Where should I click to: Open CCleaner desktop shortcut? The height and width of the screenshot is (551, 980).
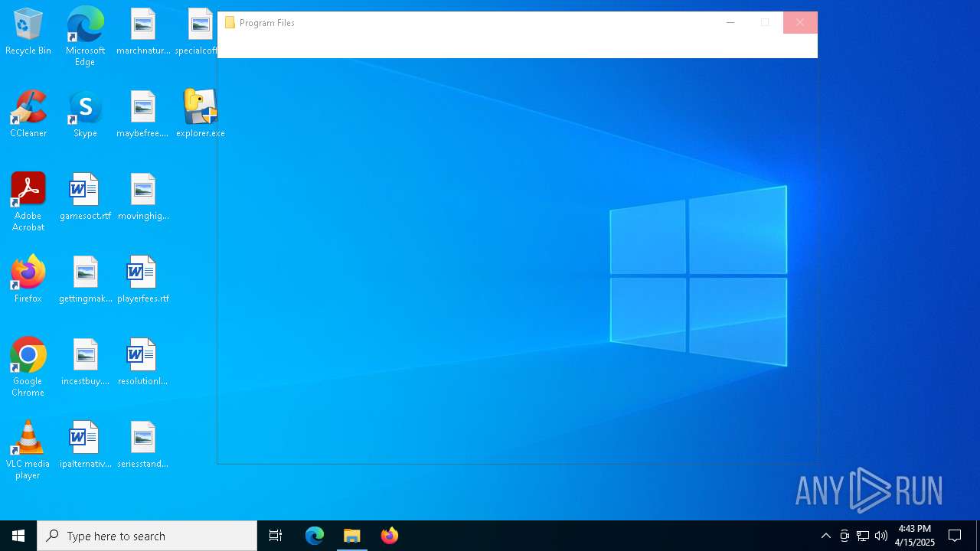pos(28,114)
